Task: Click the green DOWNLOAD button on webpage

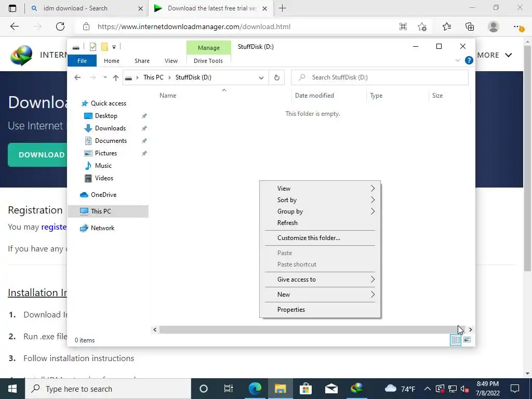Action: click(x=37, y=155)
